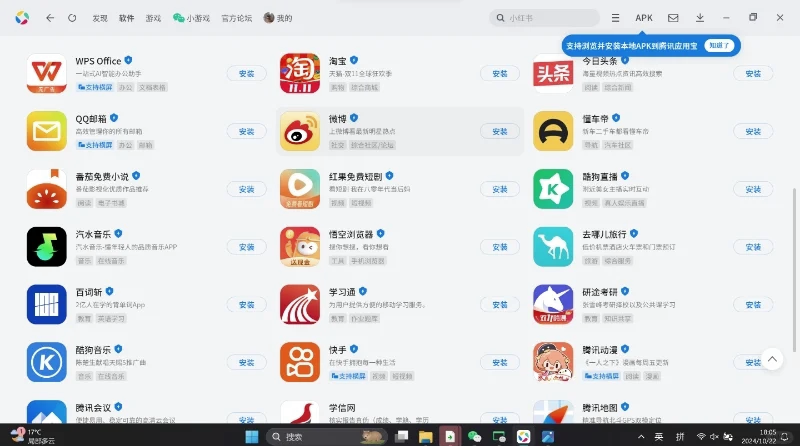Open the 酷狗直播 app icon
Viewport: 800px width, 446px height.
point(553,189)
